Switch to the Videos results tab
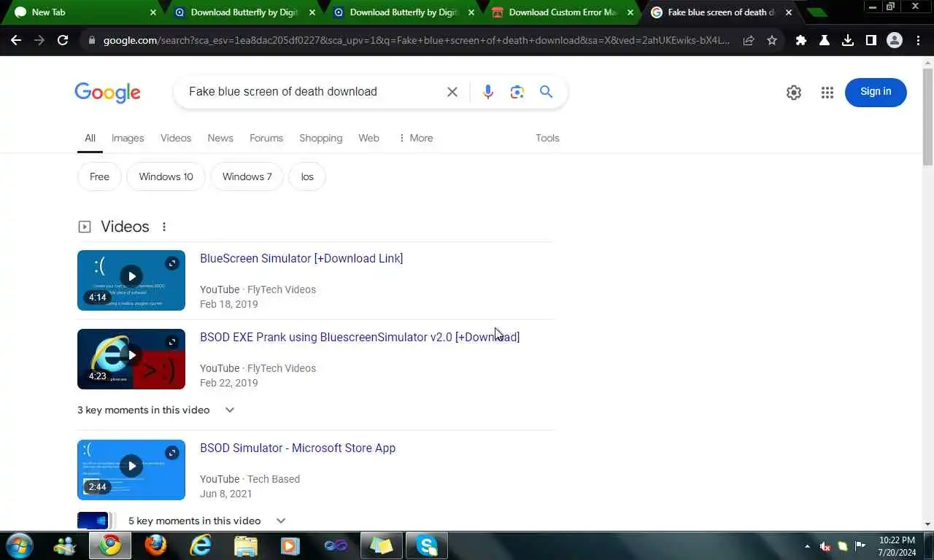Screen dimensions: 934x560 [x=176, y=138]
